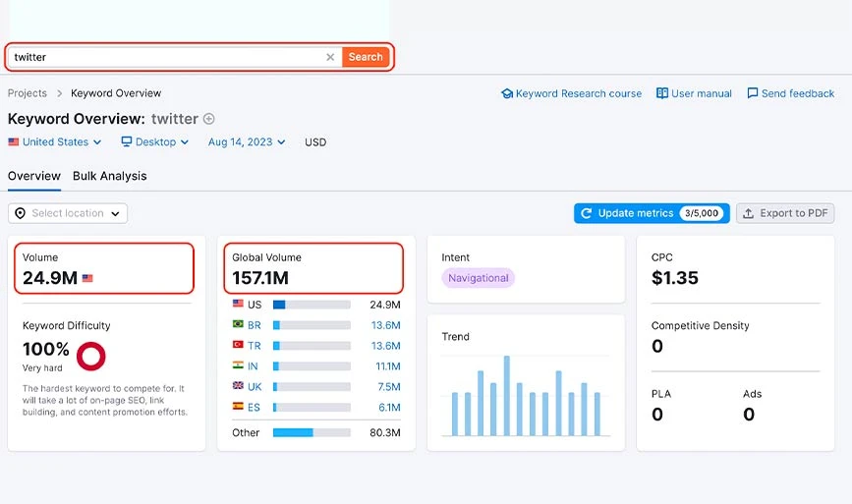Click the 7.5M value for UK
Image resolution: width=852 pixels, height=504 pixels.
[389, 387]
